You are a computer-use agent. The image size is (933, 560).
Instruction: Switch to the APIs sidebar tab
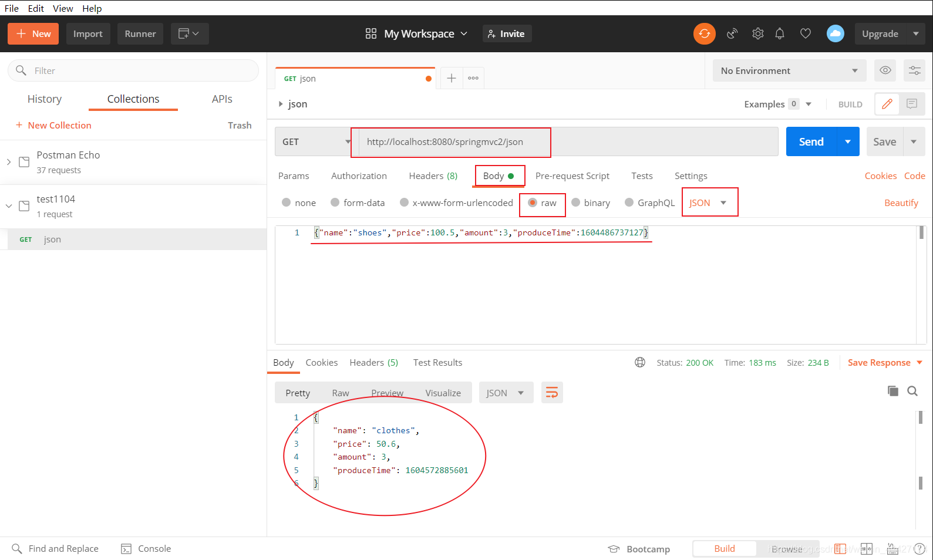(x=222, y=99)
